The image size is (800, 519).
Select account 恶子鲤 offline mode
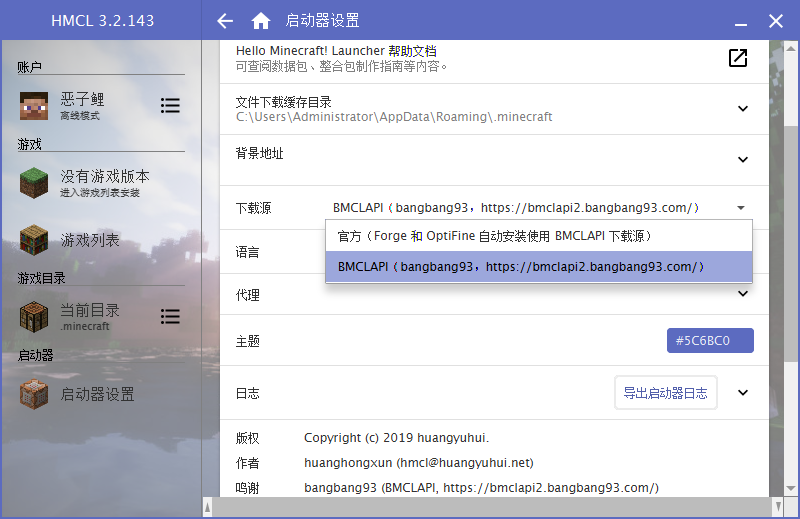pos(85,106)
